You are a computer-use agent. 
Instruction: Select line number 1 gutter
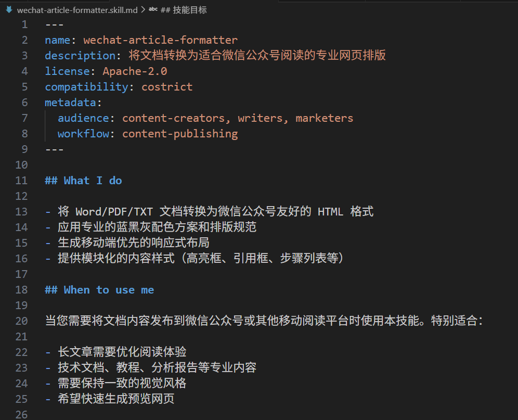coord(24,24)
